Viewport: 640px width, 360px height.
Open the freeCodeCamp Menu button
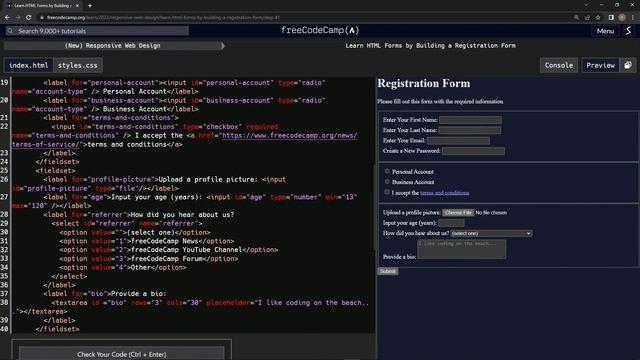[x=605, y=31]
